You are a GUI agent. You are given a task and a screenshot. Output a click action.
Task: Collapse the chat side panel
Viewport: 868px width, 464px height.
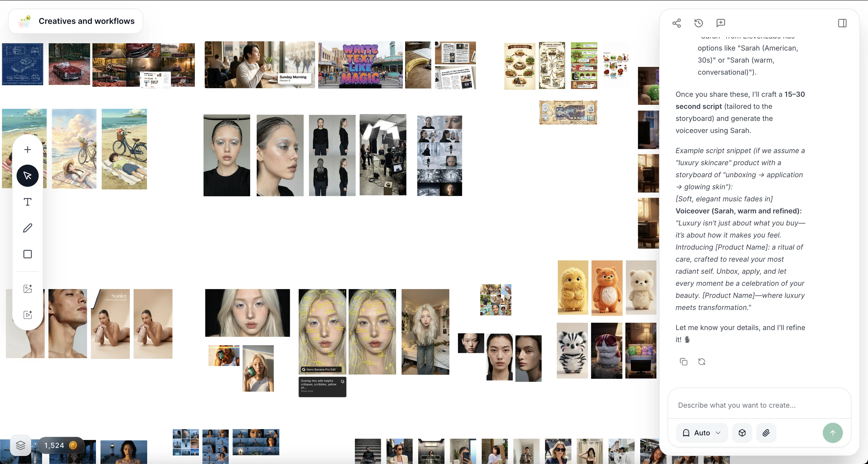point(842,23)
